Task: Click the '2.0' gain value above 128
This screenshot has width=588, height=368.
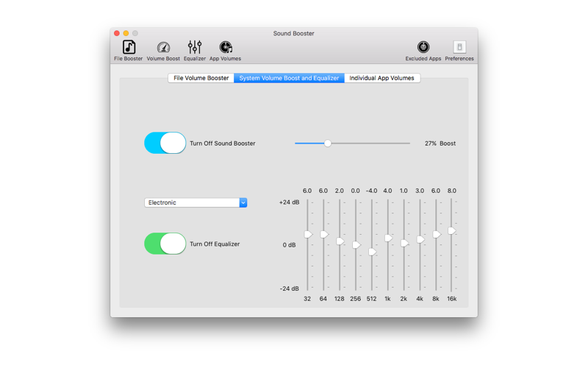Action: 340,191
